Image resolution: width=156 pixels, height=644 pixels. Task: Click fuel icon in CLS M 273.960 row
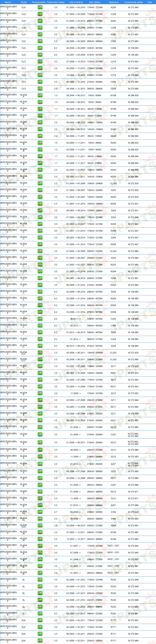[40, 88]
